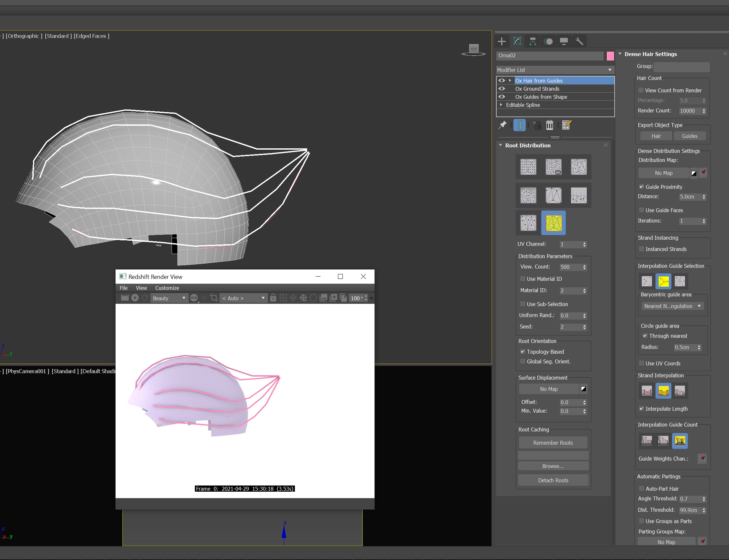The height and width of the screenshot is (560, 729).
Task: Hide the Ox Ground Strands modifier
Action: point(502,89)
